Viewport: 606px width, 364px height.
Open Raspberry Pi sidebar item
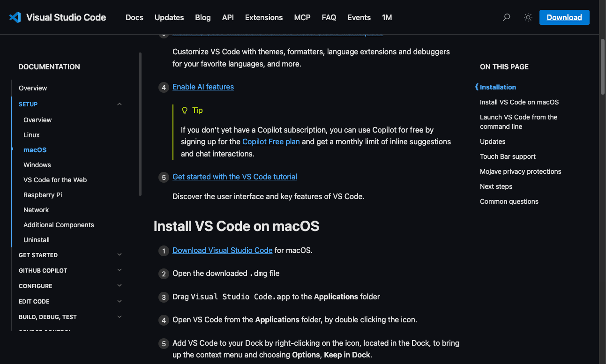click(43, 195)
